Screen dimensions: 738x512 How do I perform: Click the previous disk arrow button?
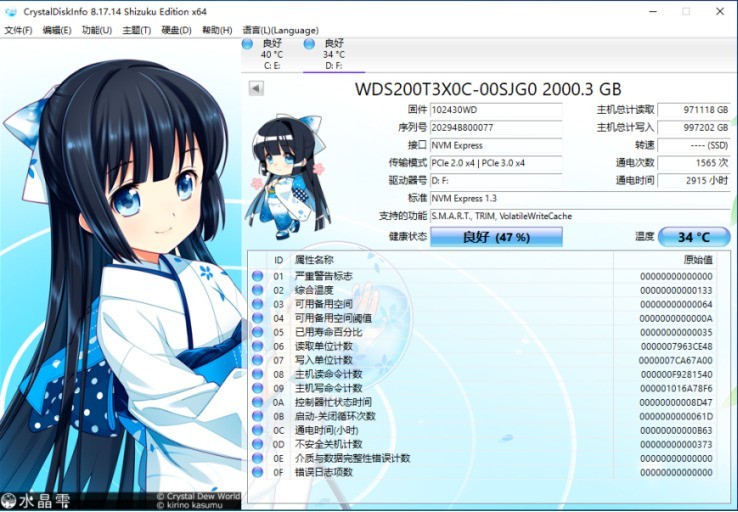256,88
